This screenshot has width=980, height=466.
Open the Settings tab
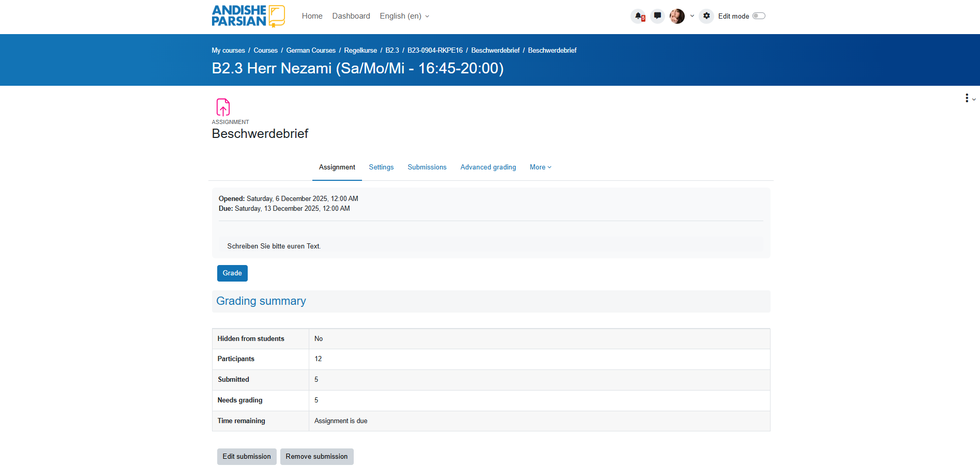pyautogui.click(x=381, y=167)
